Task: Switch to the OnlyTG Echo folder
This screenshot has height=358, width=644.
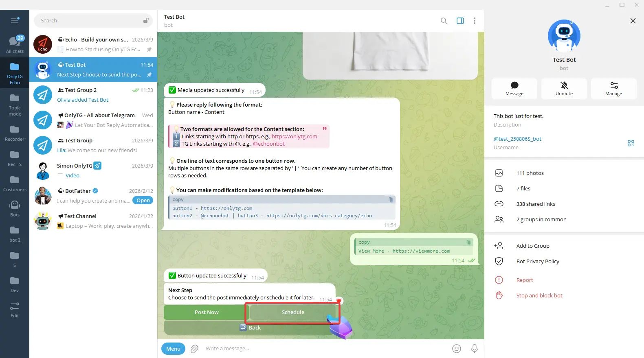Action: click(x=15, y=73)
